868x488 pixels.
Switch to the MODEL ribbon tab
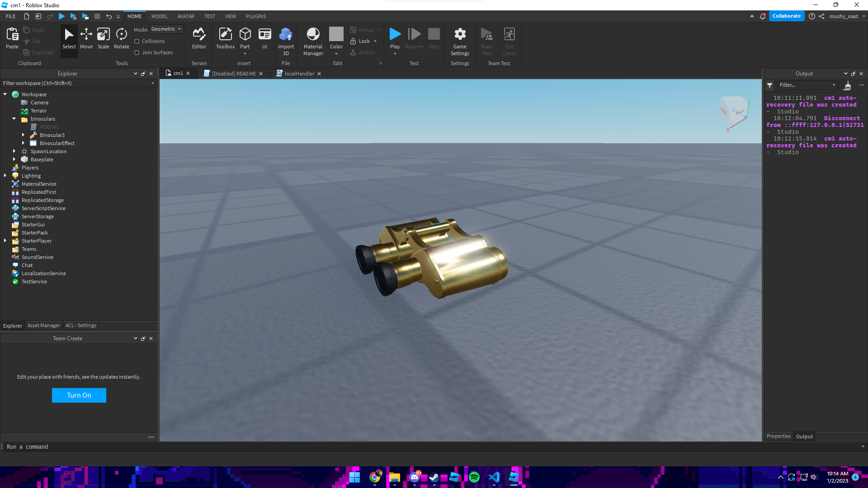coord(159,16)
